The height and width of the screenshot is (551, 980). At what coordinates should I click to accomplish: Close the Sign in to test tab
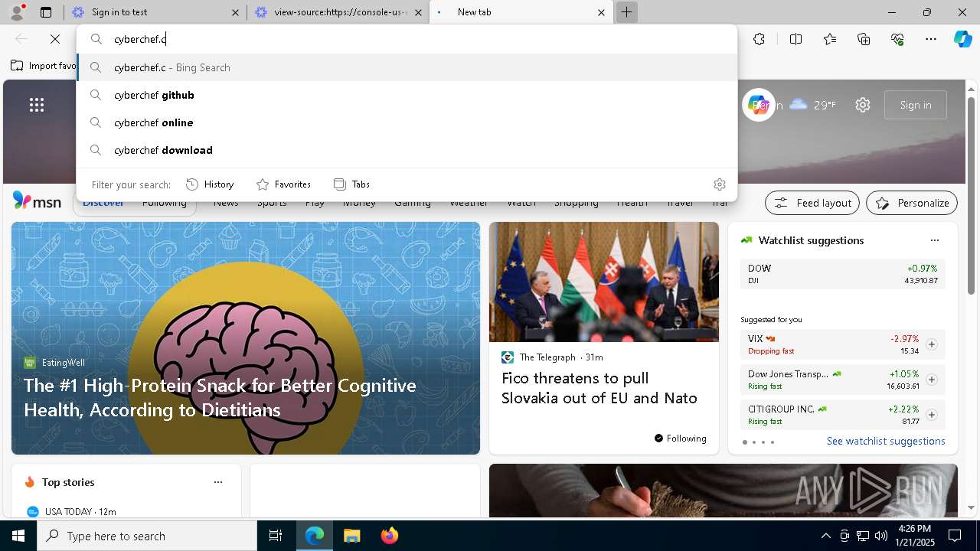pos(235,12)
